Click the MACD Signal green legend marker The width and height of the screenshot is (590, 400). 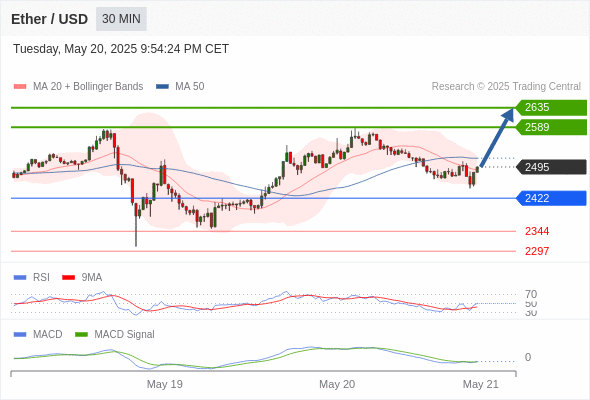81,335
